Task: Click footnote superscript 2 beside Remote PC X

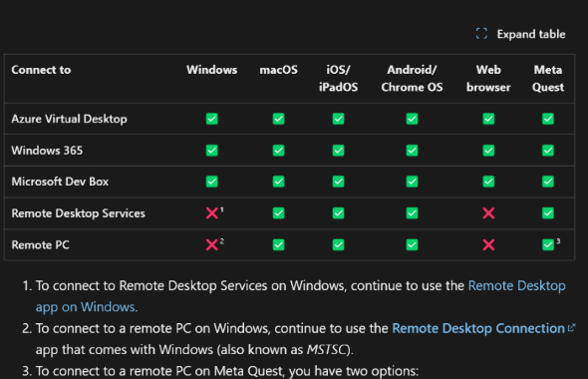Action: pos(222,241)
